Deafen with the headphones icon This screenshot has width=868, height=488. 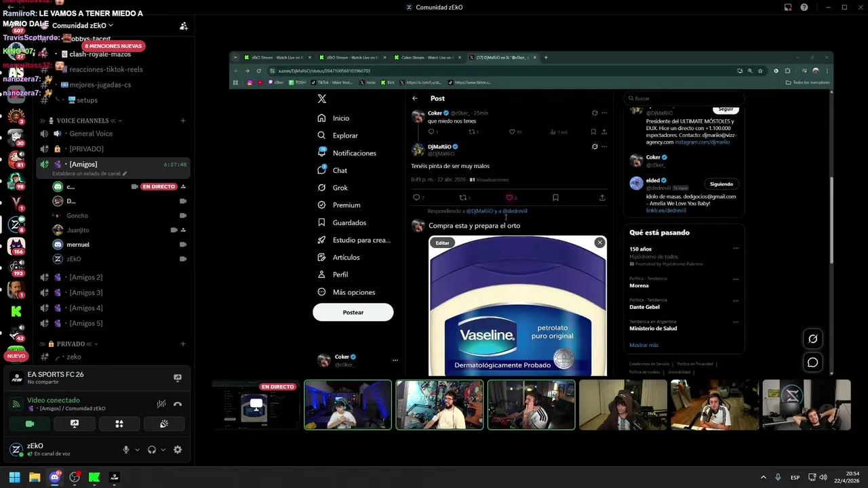(152, 449)
